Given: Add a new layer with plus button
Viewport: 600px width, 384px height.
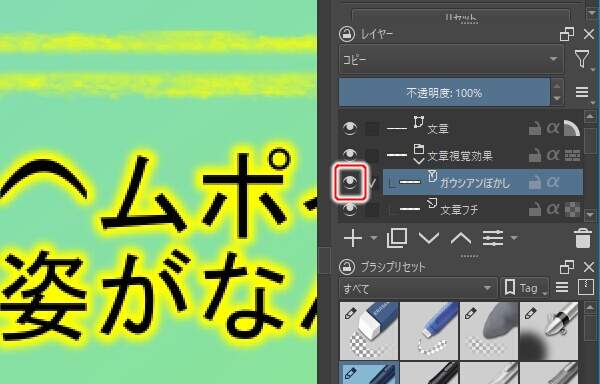Looking at the screenshot, I should click(x=353, y=238).
